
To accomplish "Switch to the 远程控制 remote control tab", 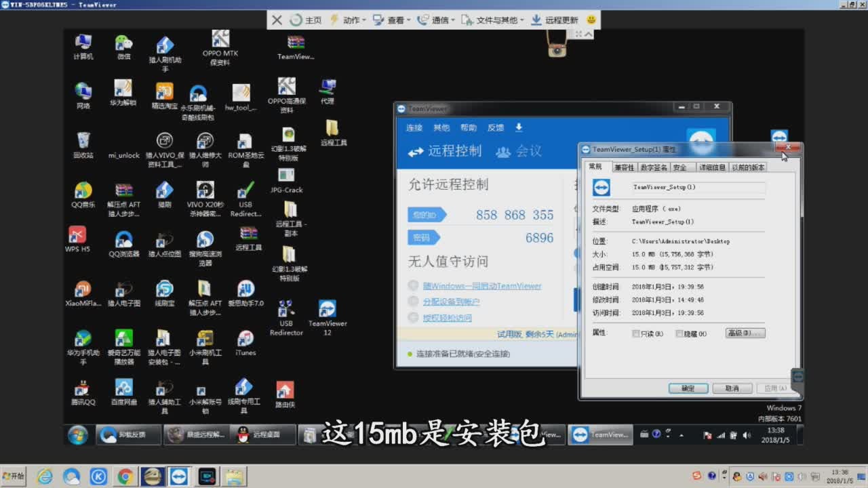I will 445,151.
